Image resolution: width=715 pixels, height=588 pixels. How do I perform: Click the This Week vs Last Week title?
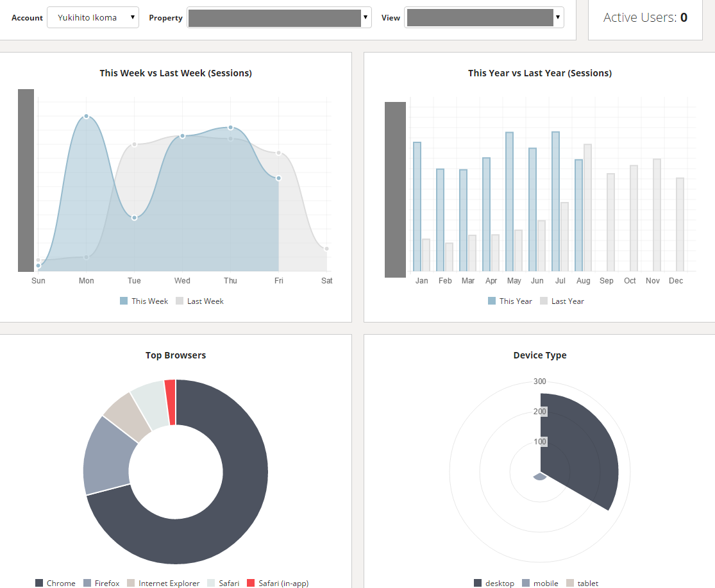click(176, 73)
